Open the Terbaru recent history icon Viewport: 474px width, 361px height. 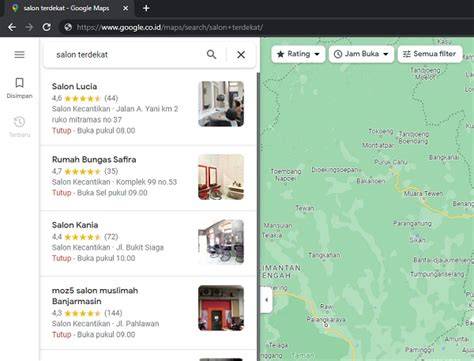tap(20, 127)
